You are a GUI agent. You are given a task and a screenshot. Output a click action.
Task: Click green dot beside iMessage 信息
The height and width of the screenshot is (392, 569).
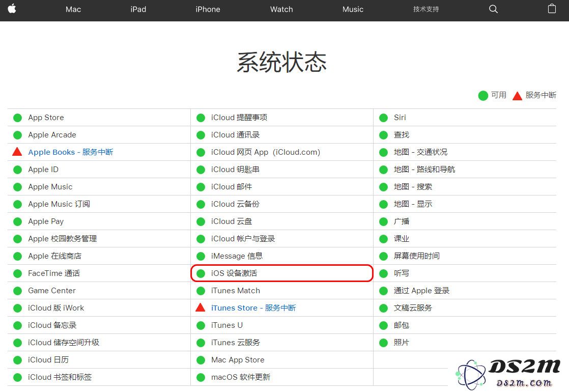pyautogui.click(x=201, y=256)
